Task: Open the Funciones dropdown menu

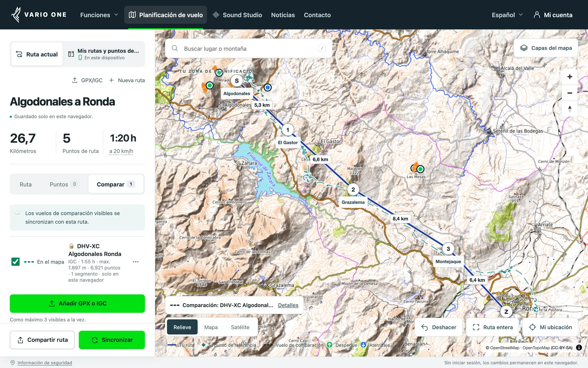Action: [x=99, y=15]
